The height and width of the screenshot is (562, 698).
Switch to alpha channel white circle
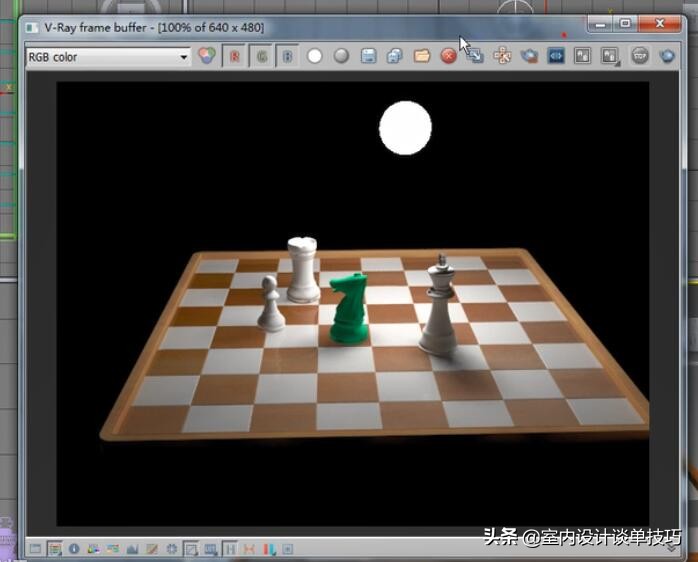pyautogui.click(x=314, y=56)
